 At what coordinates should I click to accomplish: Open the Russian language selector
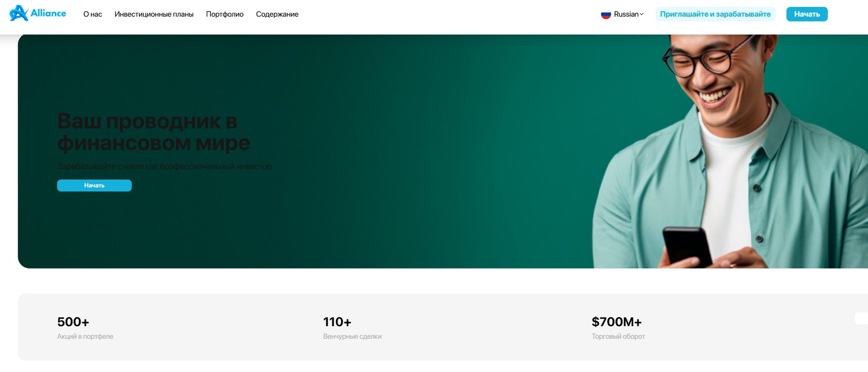point(622,14)
